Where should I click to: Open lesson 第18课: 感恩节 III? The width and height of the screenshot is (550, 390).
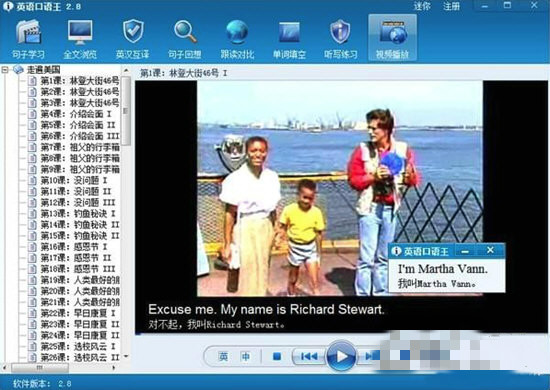click(78, 269)
